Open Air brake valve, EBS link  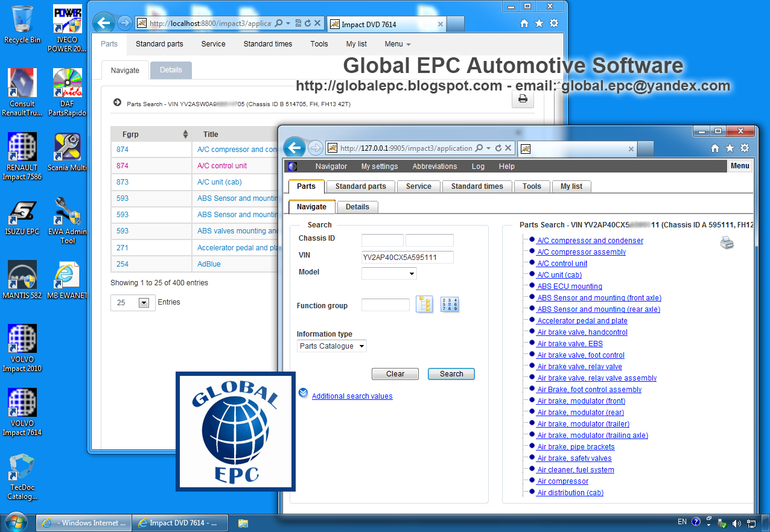click(x=570, y=344)
